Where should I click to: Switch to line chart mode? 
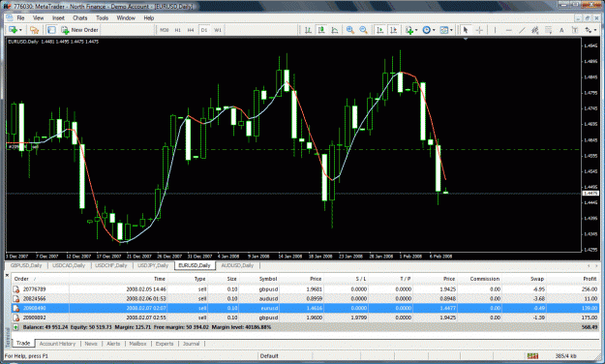tap(335, 30)
